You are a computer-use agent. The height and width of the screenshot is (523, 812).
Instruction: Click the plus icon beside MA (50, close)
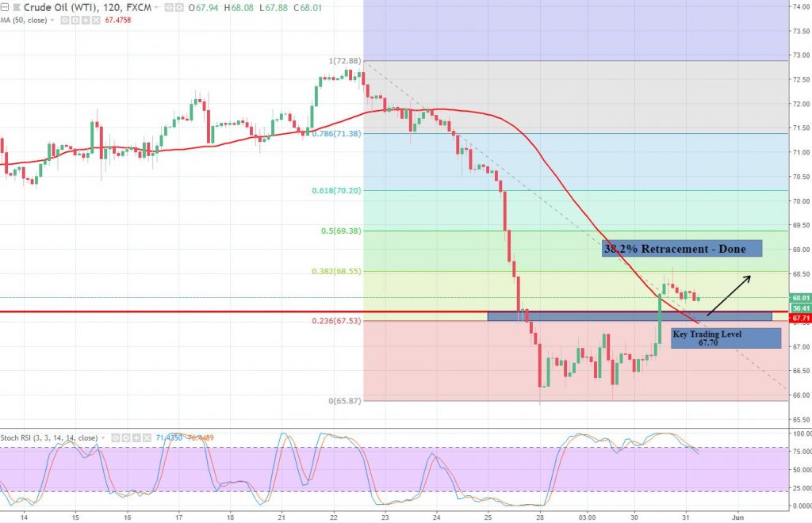coord(86,20)
